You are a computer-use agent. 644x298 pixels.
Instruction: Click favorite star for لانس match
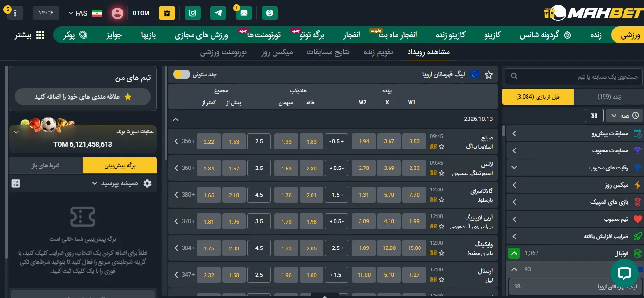click(441, 173)
